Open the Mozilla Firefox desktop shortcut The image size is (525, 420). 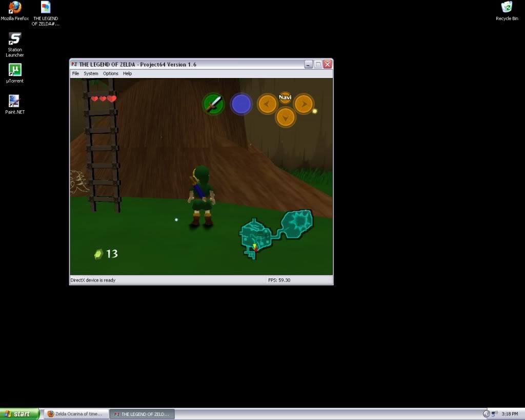pos(15,11)
